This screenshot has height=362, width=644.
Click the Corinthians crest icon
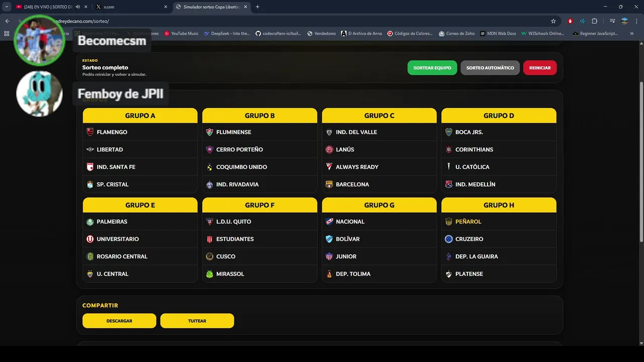point(449,149)
